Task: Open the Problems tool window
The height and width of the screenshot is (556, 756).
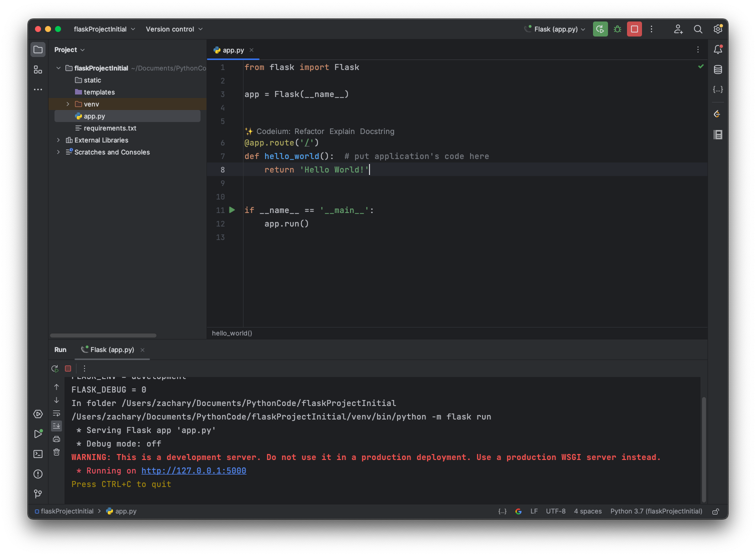Action: (38, 474)
